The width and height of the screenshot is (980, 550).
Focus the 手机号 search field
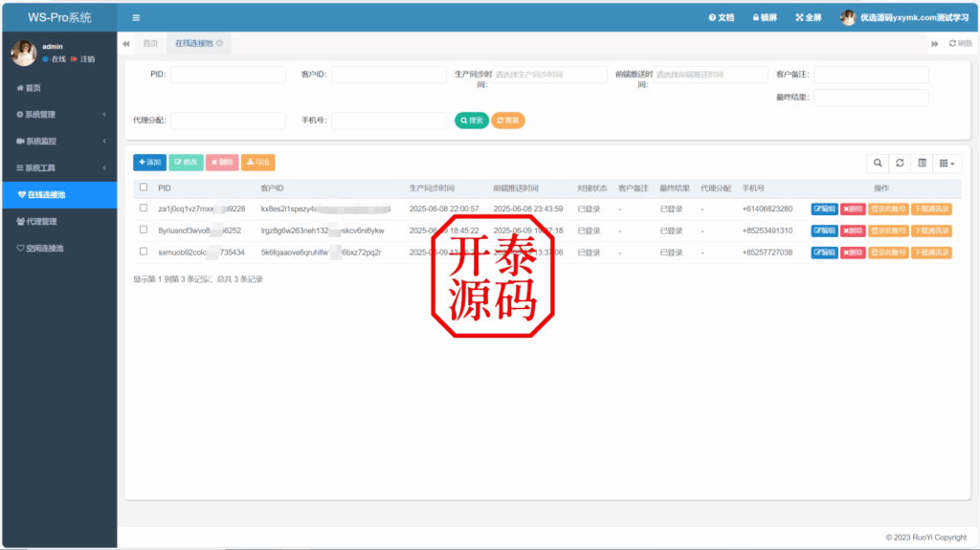click(389, 120)
